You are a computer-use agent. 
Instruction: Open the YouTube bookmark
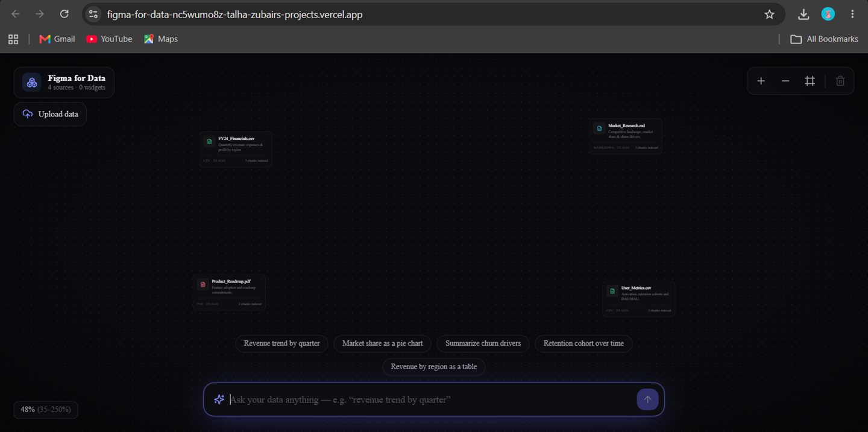point(109,39)
